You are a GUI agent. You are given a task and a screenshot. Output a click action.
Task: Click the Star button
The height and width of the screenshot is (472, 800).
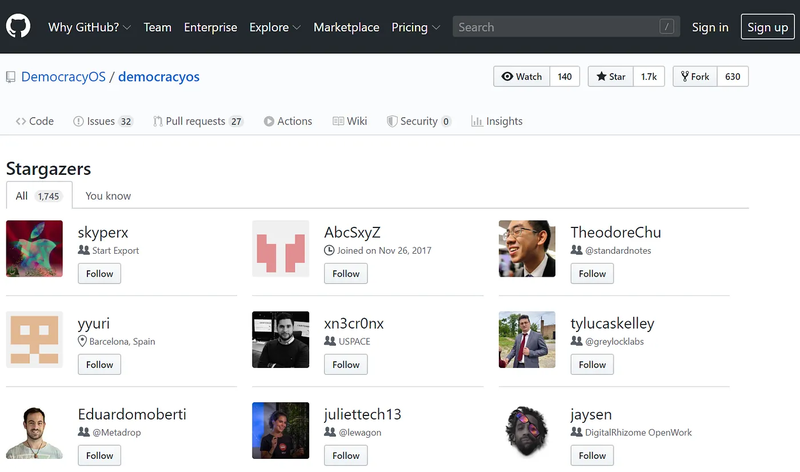pyautogui.click(x=611, y=77)
